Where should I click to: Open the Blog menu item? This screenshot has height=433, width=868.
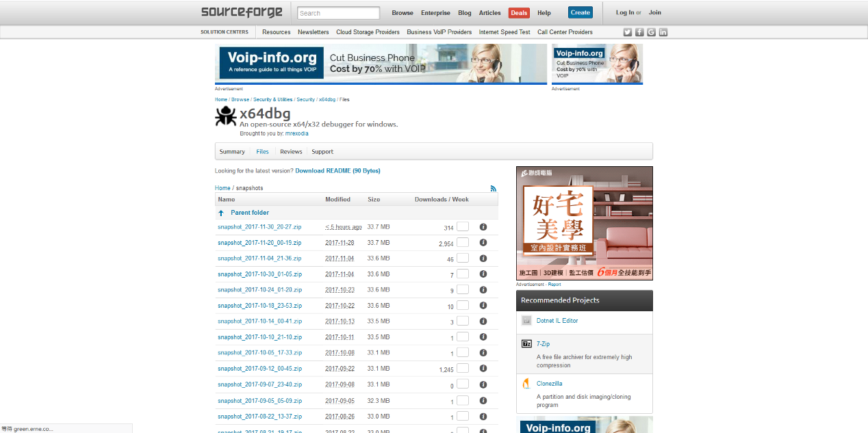tap(465, 13)
